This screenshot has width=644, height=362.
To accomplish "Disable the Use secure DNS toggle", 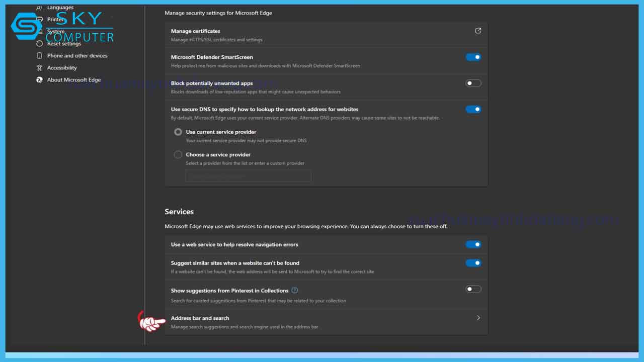I will [x=473, y=109].
